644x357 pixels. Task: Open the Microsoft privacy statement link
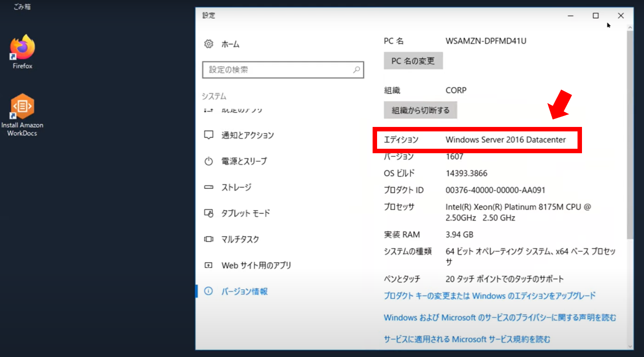500,317
